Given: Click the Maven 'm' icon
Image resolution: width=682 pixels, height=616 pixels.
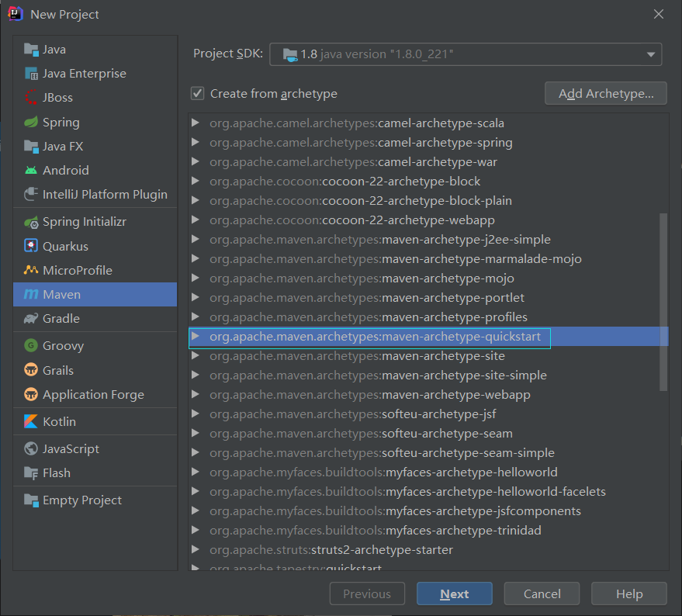Looking at the screenshot, I should pos(31,295).
